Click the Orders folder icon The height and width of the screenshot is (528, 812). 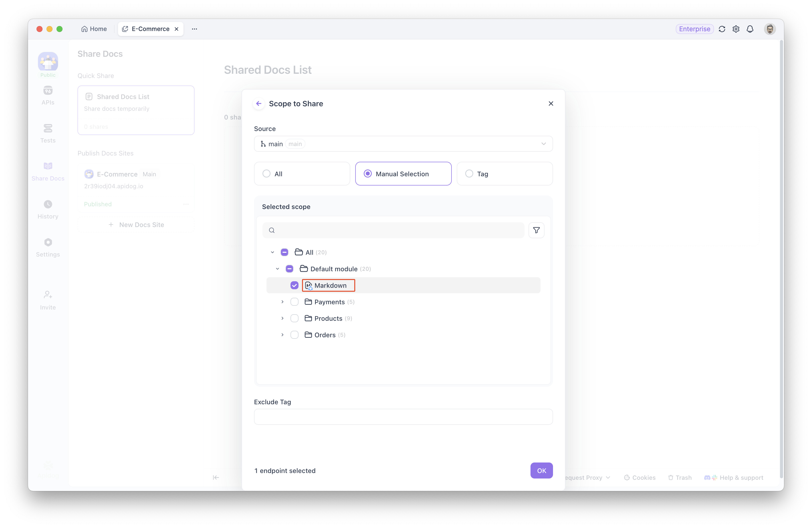(x=308, y=335)
